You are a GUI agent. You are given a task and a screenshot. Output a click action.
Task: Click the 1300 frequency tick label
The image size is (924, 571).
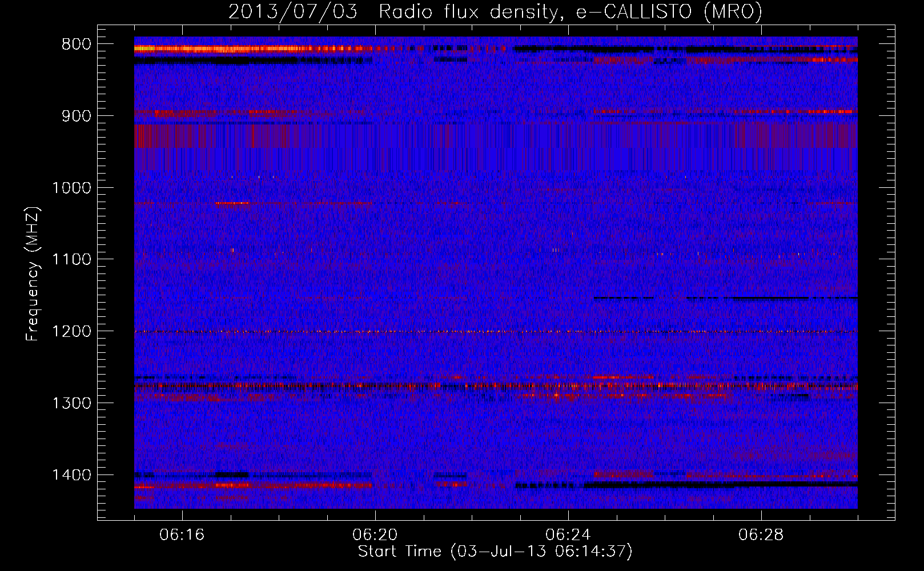[71, 403]
